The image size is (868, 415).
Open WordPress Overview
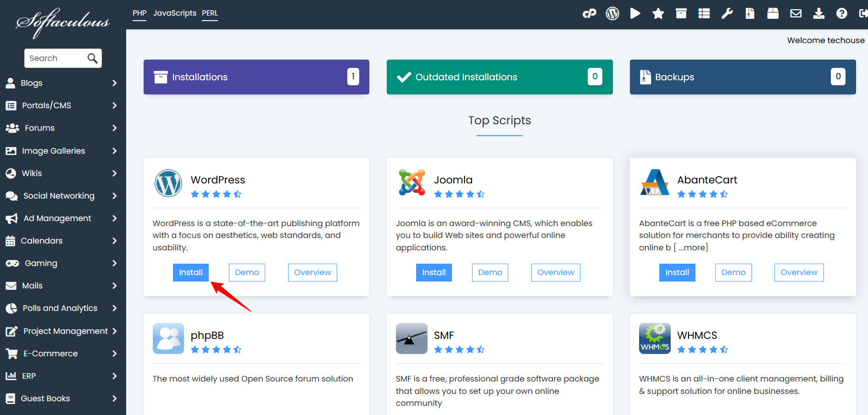click(312, 272)
